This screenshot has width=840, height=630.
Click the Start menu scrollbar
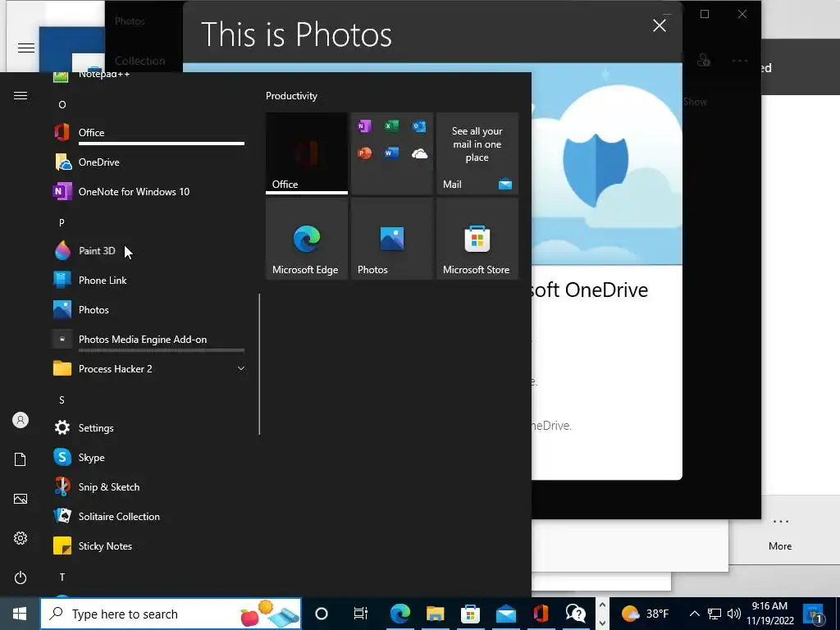click(259, 364)
